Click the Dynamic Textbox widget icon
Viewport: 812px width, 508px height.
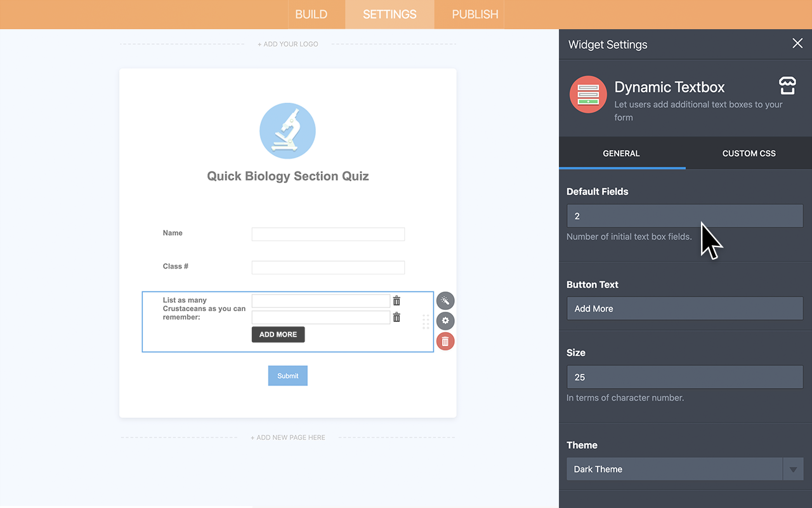(x=588, y=94)
